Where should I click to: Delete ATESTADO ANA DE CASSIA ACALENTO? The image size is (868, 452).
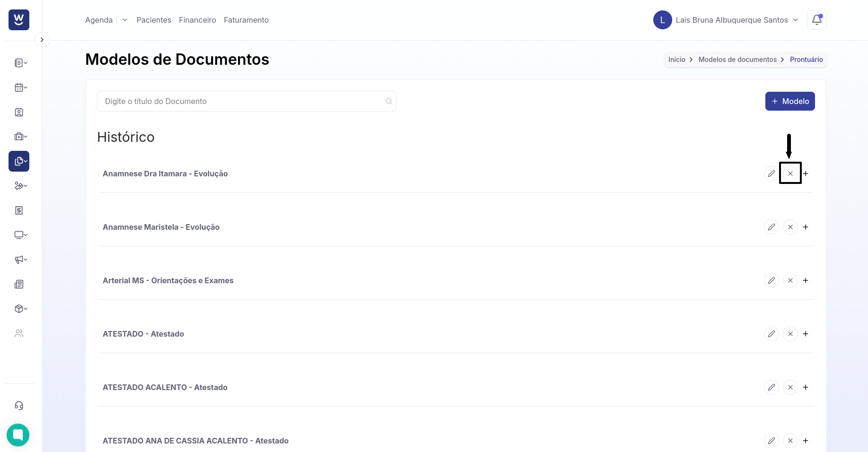tap(790, 441)
